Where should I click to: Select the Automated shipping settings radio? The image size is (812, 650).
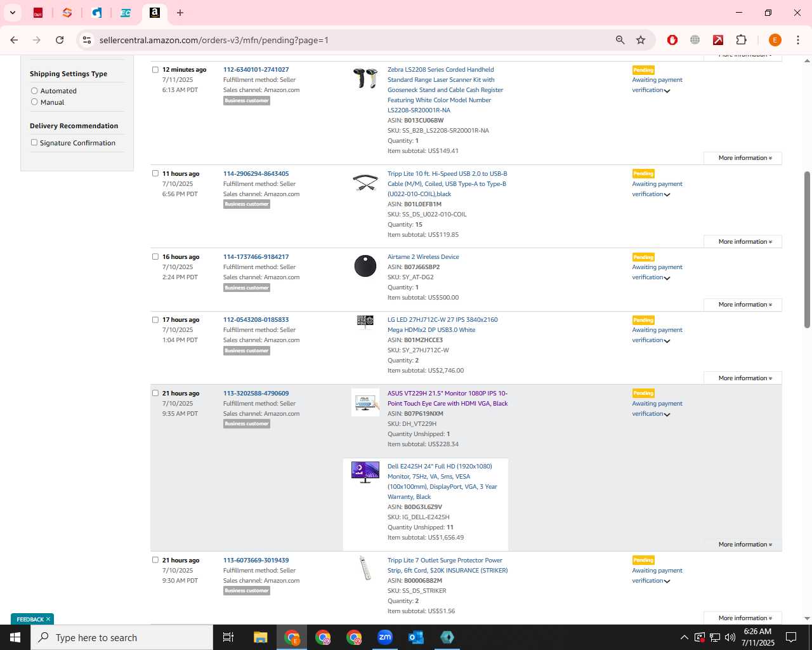34,91
